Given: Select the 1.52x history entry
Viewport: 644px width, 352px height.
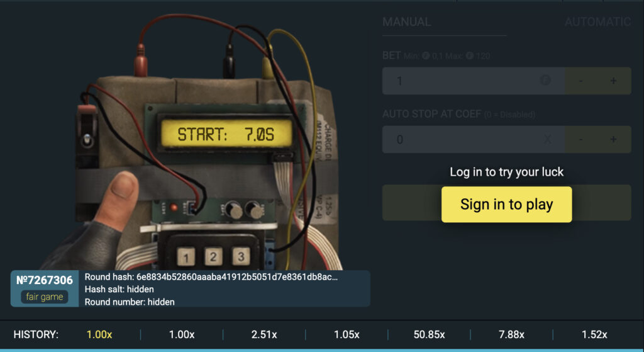Looking at the screenshot, I should (x=594, y=334).
